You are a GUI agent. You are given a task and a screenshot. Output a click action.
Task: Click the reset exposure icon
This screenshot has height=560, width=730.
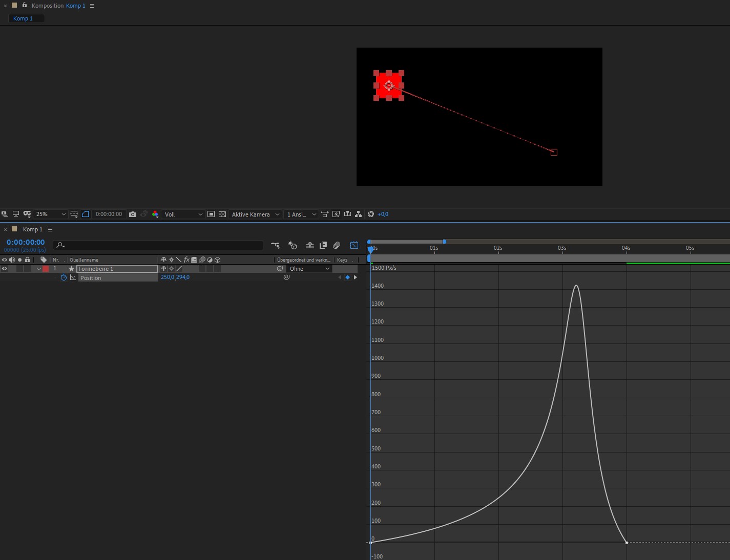371,214
